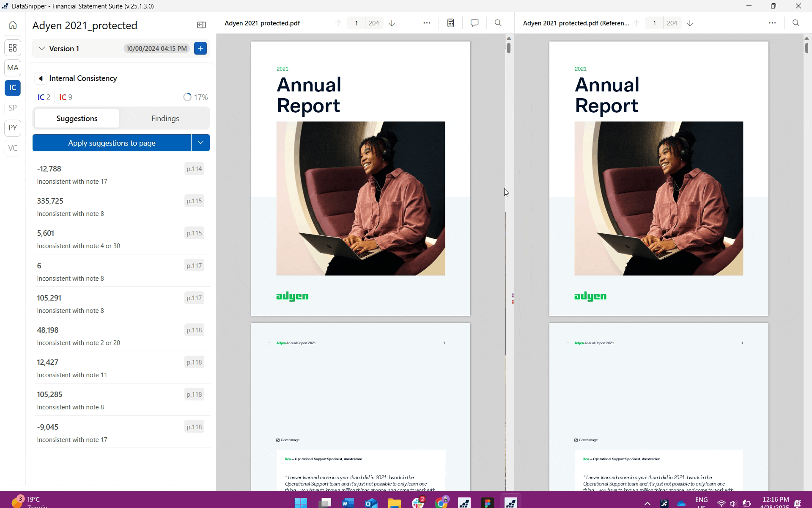Open Apply suggestions dropdown arrow
The image size is (812, 508).
[200, 143]
